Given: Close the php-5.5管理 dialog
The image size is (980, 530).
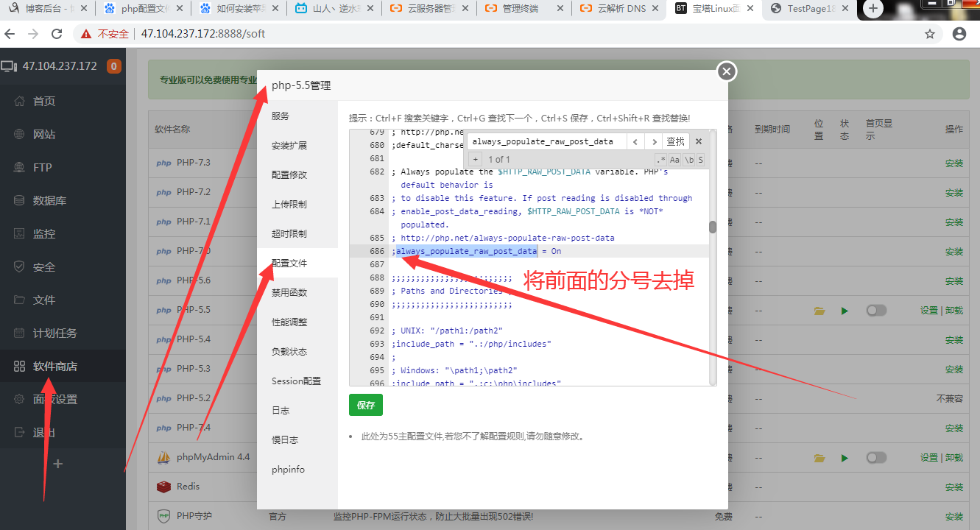Looking at the screenshot, I should tap(727, 71).
